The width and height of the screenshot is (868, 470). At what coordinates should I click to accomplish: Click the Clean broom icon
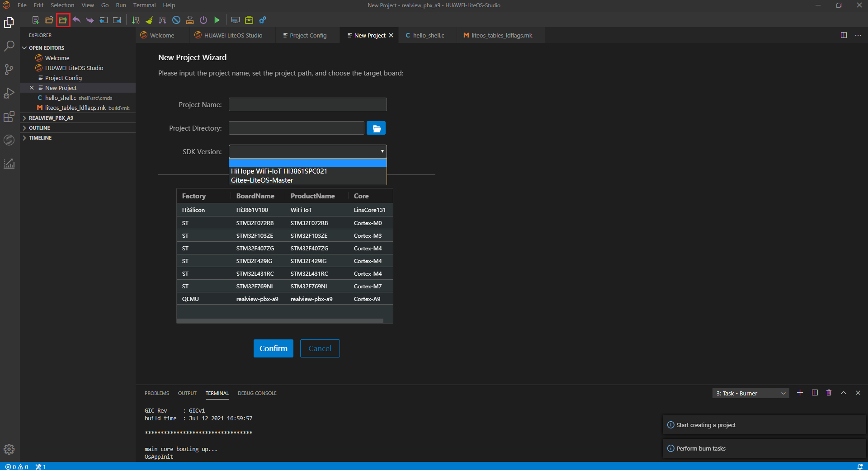coord(149,20)
